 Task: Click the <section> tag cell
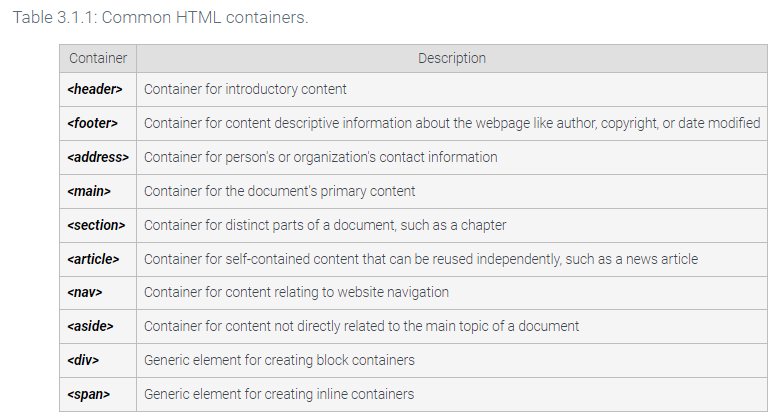(96, 225)
